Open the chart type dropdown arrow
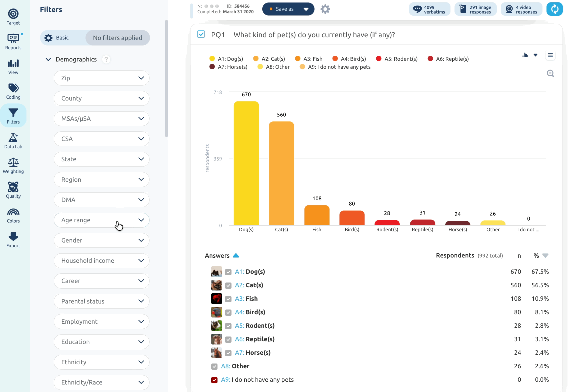This screenshot has height=392, width=580. point(535,55)
